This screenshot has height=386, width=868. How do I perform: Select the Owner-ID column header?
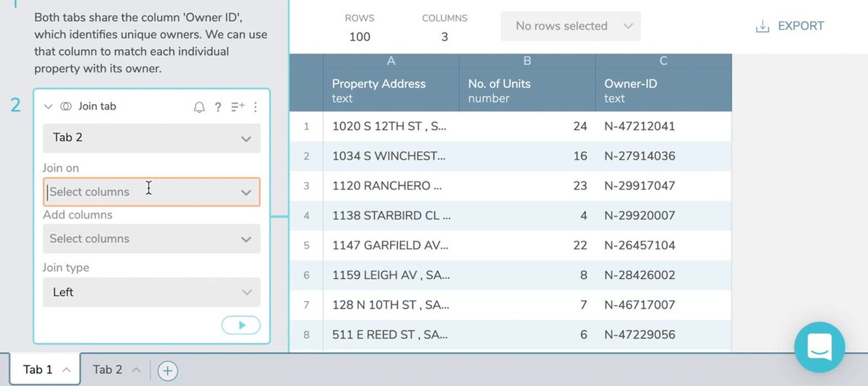663,90
